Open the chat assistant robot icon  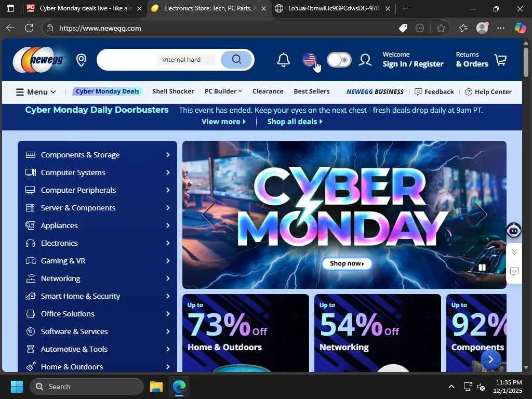point(514,230)
